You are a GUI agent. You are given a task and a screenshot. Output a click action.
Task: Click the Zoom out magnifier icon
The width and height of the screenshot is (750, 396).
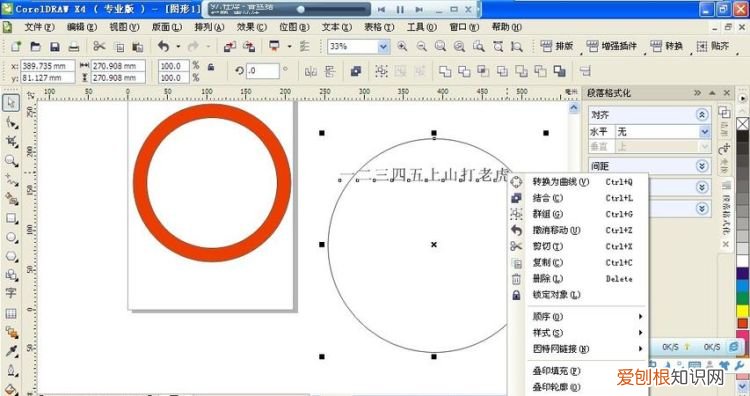coord(421,46)
